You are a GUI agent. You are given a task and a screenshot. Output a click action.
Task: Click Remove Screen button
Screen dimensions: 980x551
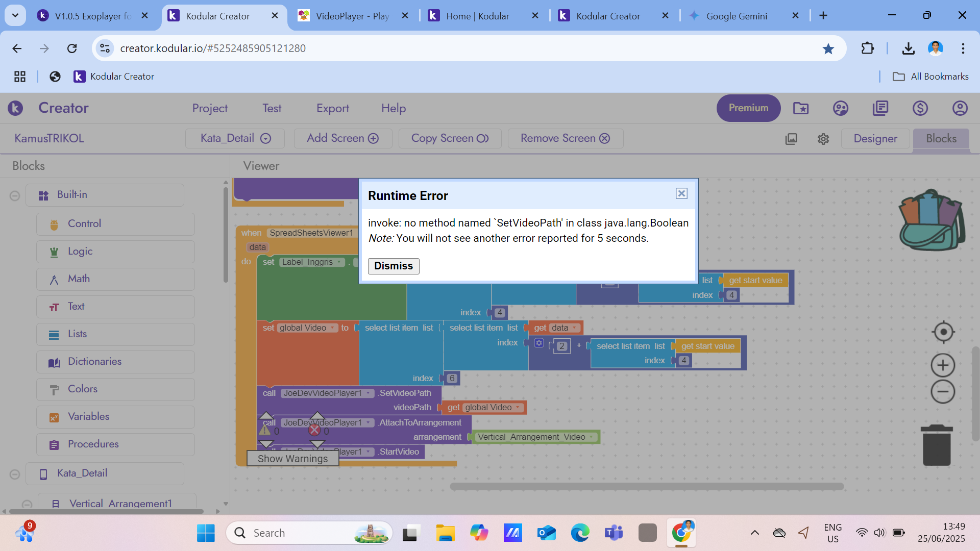point(566,138)
